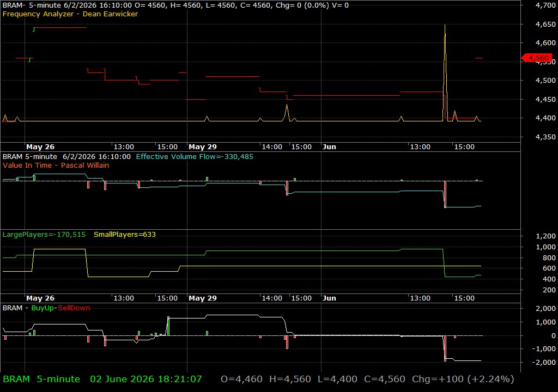The image size is (558, 392).
Task: Click the top chart header 'BRAM- 5-minute 6/2/2026'
Action: pyautogui.click(x=66, y=5)
